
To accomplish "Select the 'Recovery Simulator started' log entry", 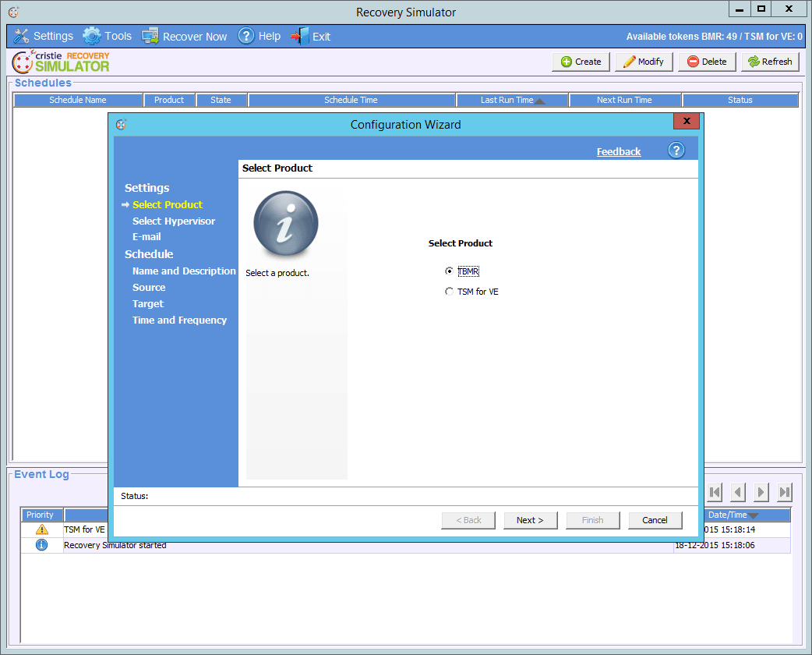I will pos(405,545).
